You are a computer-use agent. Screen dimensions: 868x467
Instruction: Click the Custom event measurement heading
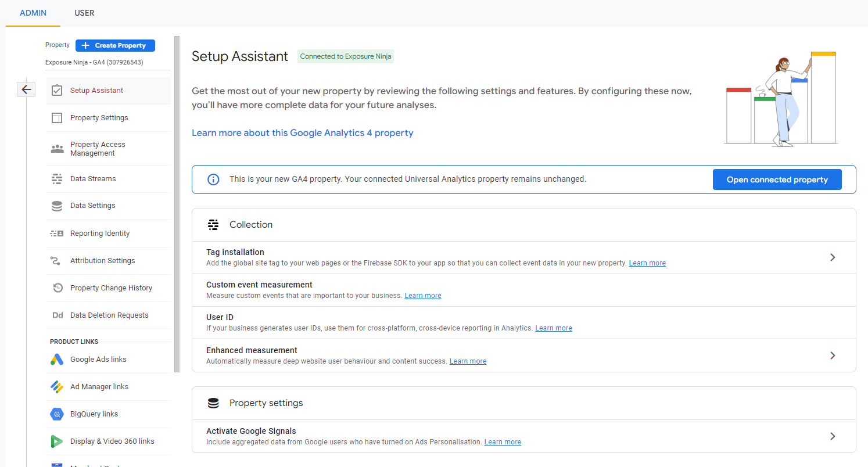[259, 285]
